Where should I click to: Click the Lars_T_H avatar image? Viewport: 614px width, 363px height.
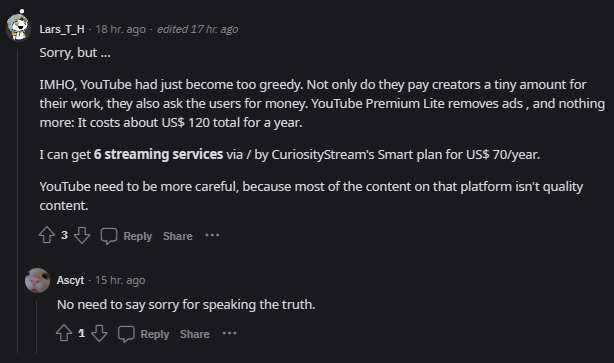(x=18, y=27)
